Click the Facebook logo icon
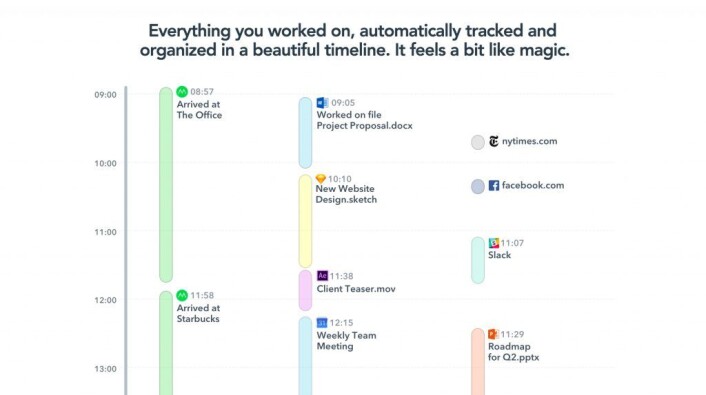706x395 pixels. (x=494, y=186)
